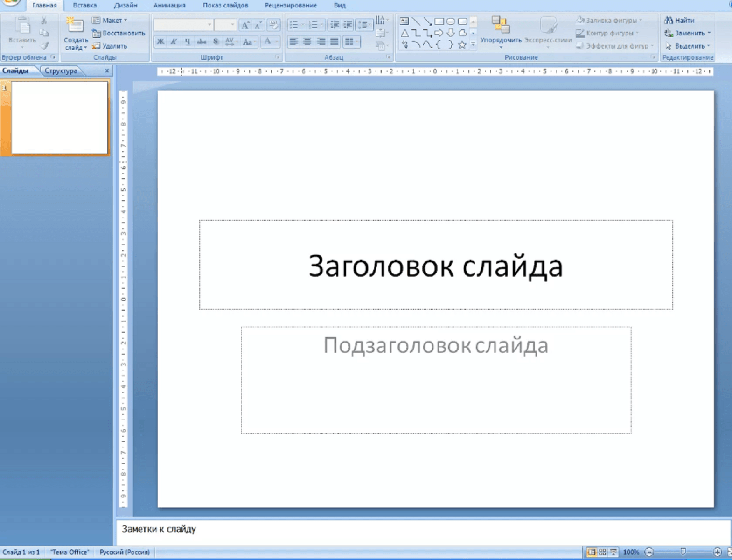The height and width of the screenshot is (560, 732).
Task: Select the star shape in gallery
Action: pos(462,45)
